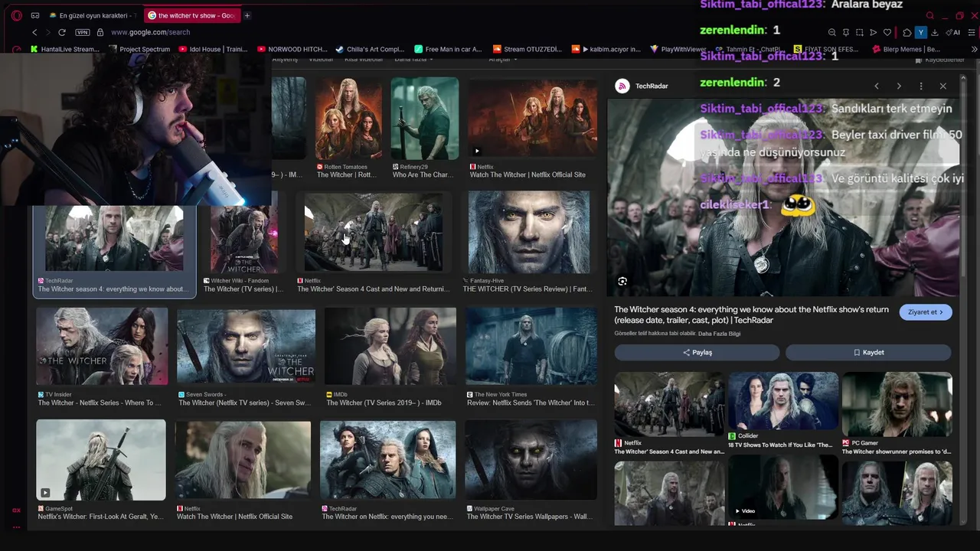This screenshot has height=551, width=980.
Task: Click the Paylaş share button
Action: coord(697,352)
